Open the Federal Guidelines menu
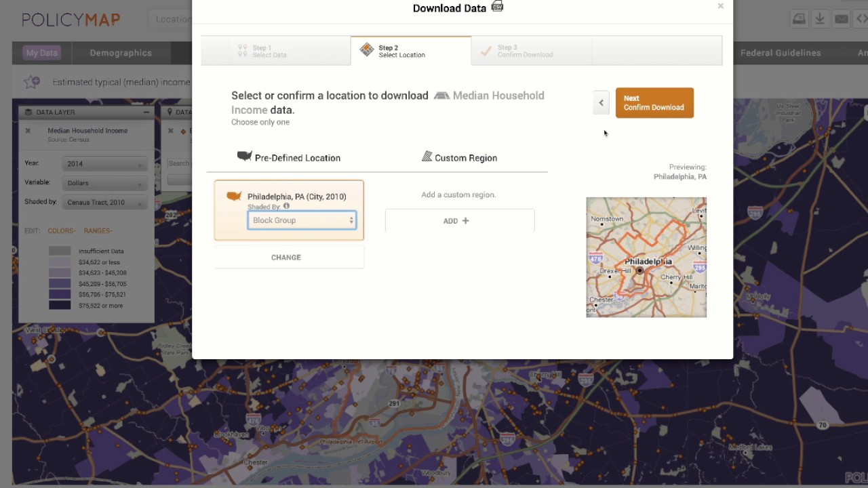Image resolution: width=868 pixels, height=488 pixels. (x=781, y=53)
